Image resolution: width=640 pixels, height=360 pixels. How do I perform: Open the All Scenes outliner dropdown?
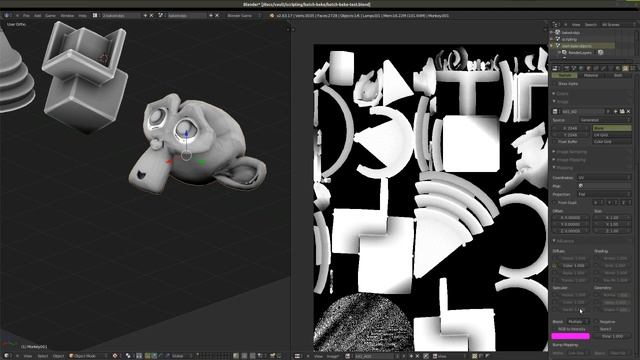click(x=617, y=24)
